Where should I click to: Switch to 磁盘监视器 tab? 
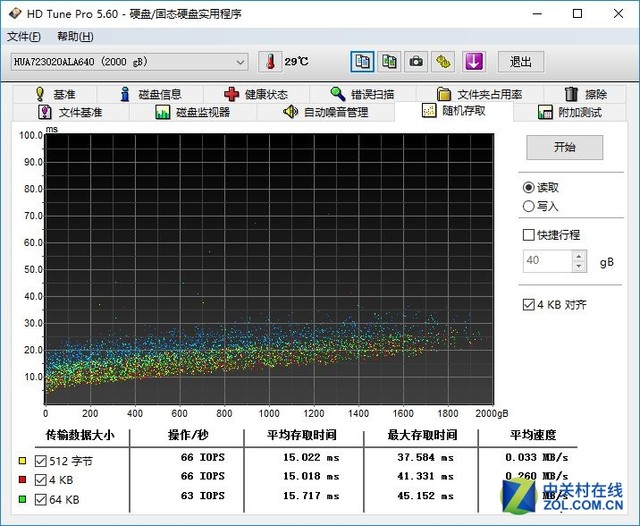193,112
